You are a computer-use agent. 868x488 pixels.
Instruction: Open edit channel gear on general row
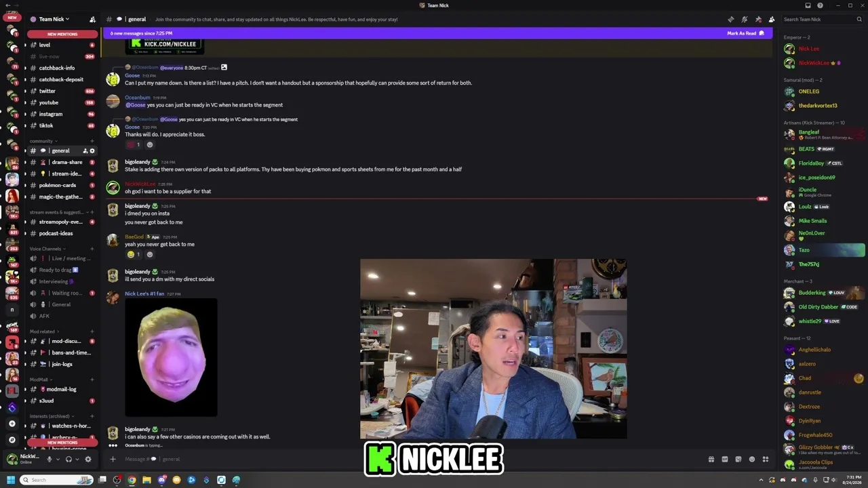click(x=92, y=150)
